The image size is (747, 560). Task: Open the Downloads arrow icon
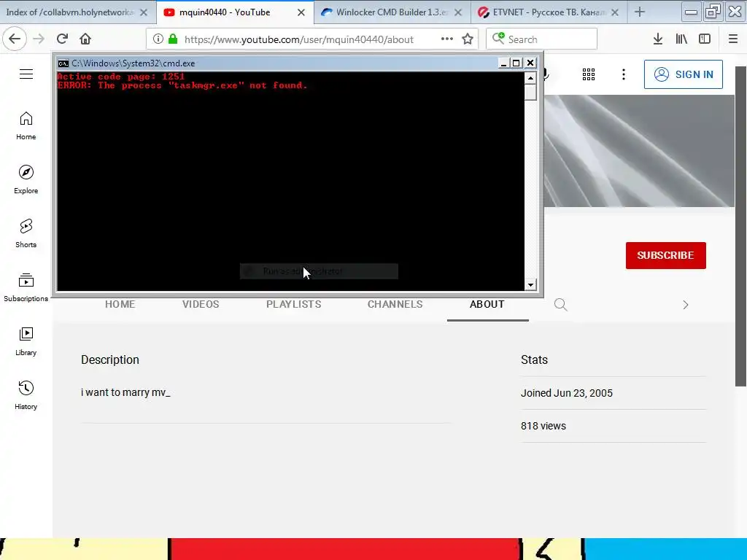pyautogui.click(x=658, y=39)
